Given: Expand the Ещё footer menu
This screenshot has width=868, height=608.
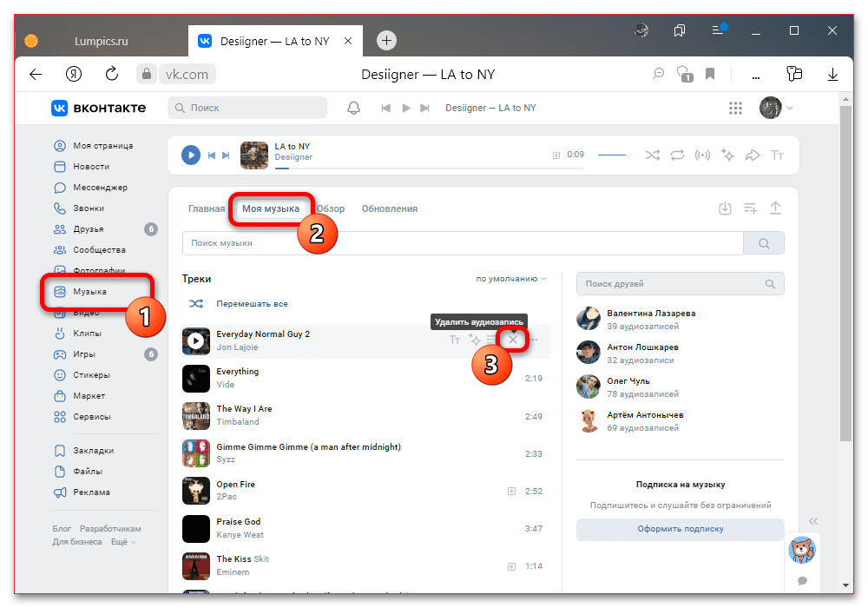Looking at the screenshot, I should pos(123,542).
